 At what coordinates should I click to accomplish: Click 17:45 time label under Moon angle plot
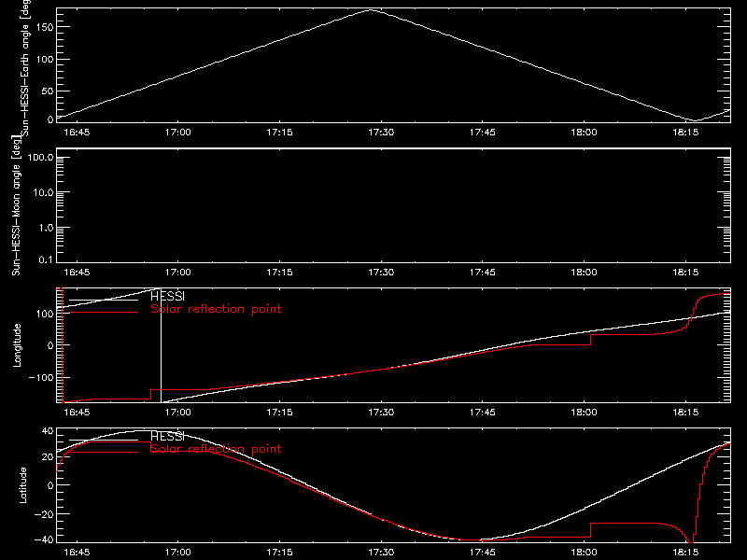click(483, 273)
